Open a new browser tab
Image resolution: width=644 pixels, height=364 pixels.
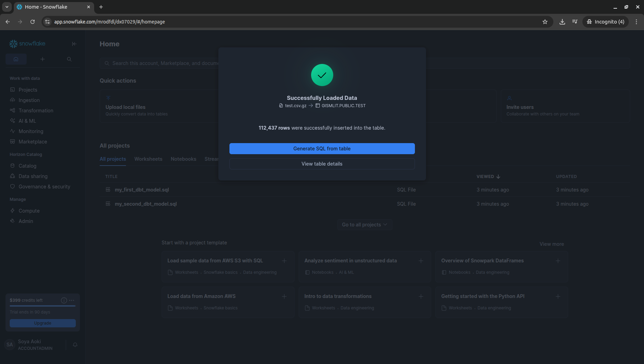click(101, 7)
